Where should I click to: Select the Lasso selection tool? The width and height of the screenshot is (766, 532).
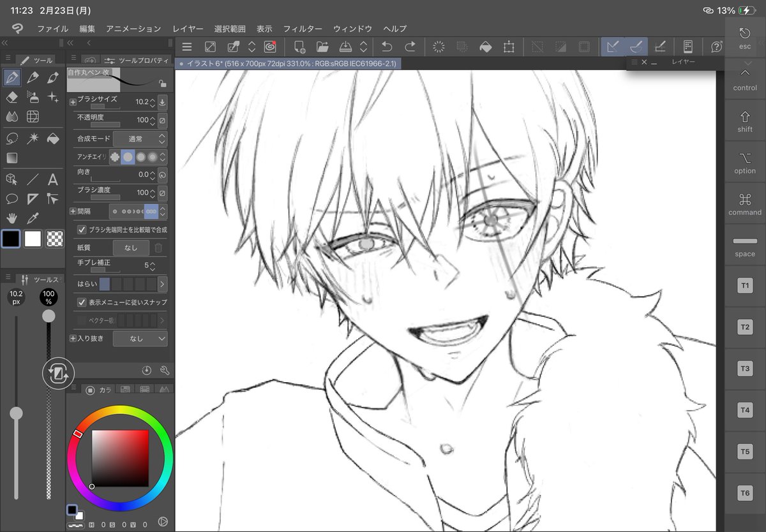(x=11, y=138)
